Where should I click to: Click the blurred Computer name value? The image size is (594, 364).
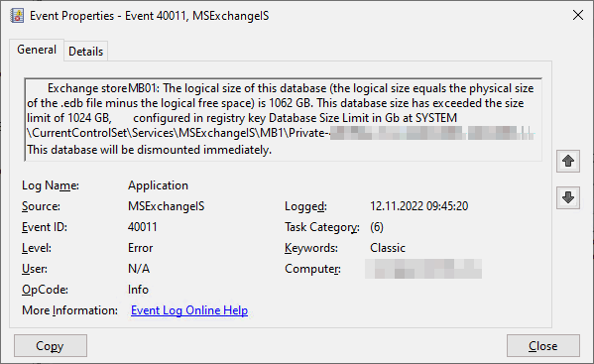click(423, 269)
